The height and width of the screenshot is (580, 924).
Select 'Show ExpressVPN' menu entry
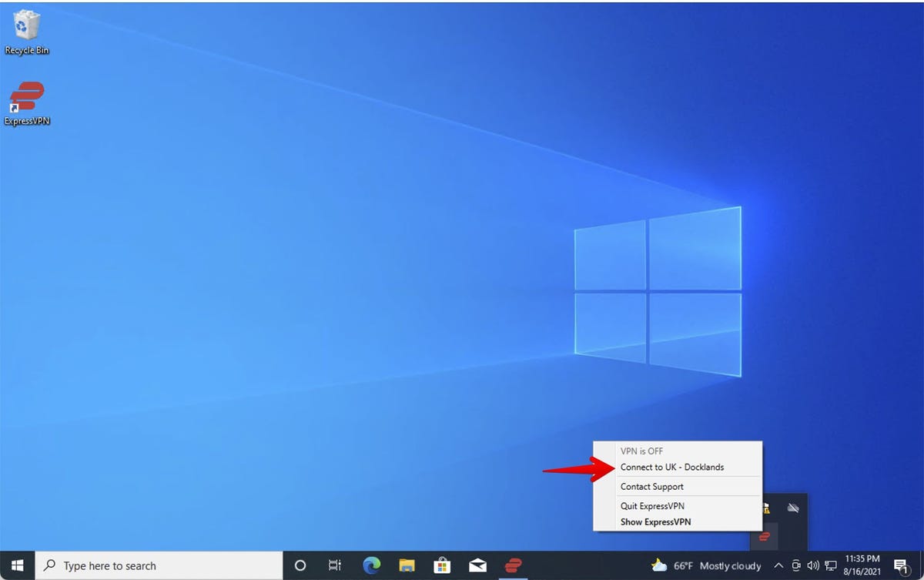[655, 521]
